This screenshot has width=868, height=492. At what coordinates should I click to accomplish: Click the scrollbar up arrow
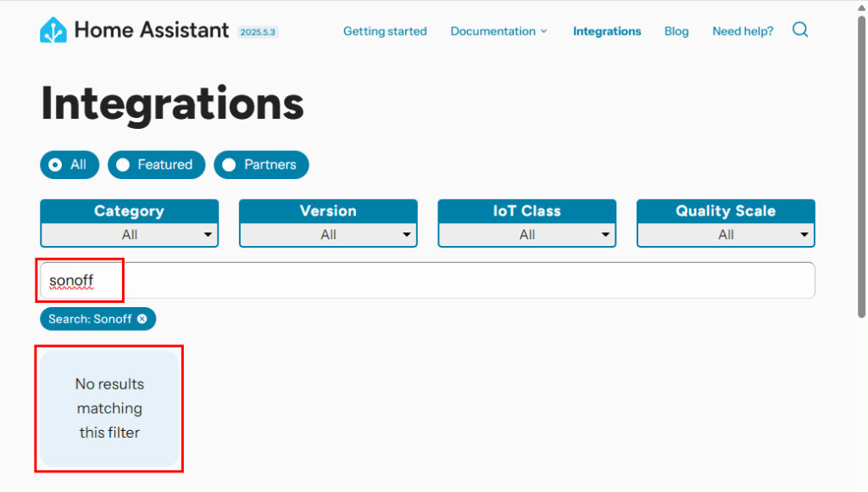(861, 7)
